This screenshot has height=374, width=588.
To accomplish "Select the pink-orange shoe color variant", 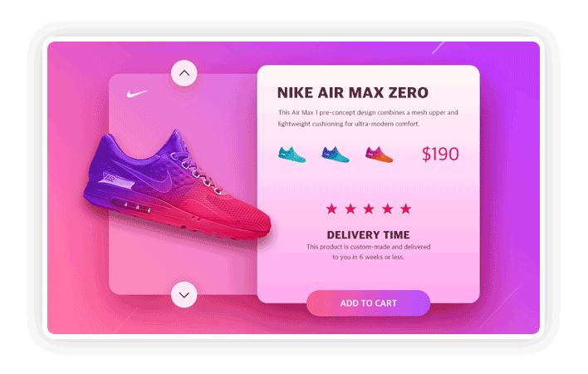I will (379, 155).
